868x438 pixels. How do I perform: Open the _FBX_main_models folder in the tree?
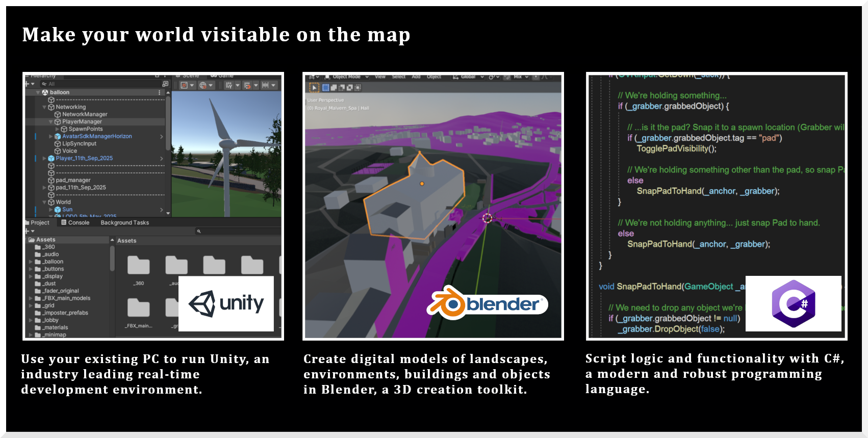(66, 298)
